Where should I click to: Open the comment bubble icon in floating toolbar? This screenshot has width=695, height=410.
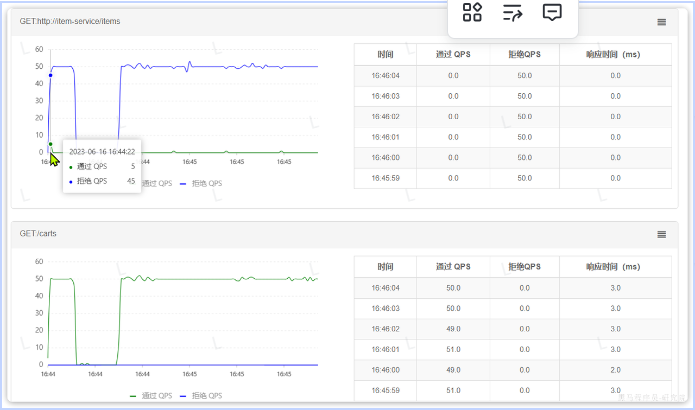point(552,12)
